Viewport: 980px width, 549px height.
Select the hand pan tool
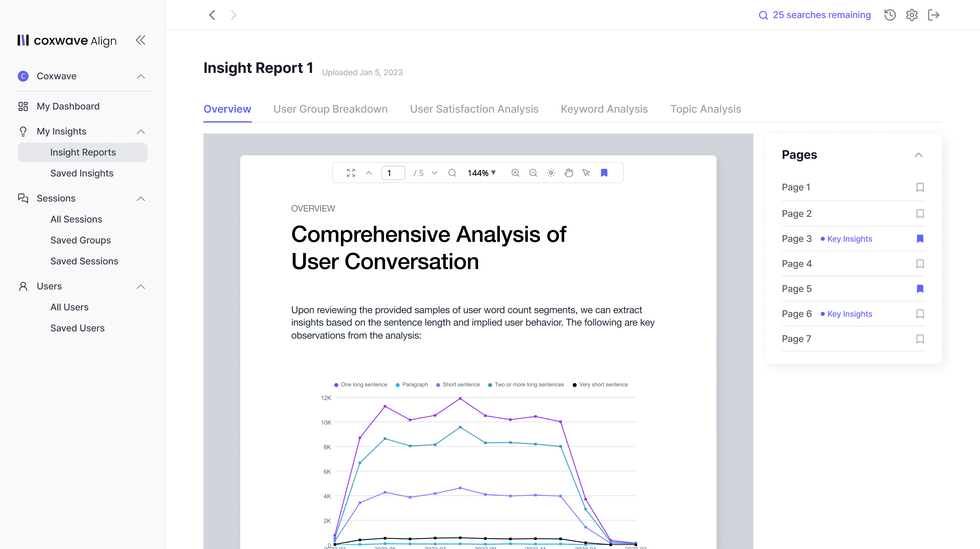tap(569, 173)
